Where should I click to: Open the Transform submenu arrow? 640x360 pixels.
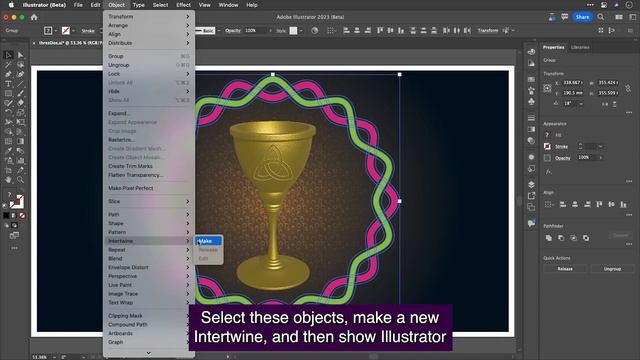[x=188, y=17]
